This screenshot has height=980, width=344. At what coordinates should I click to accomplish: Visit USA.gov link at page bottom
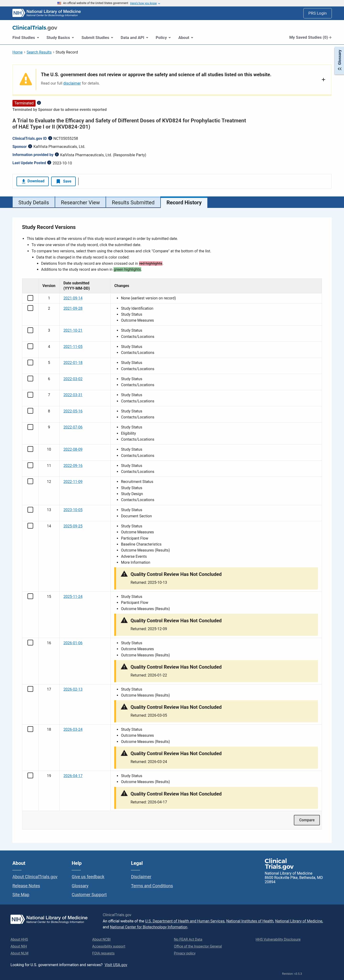tap(116, 965)
